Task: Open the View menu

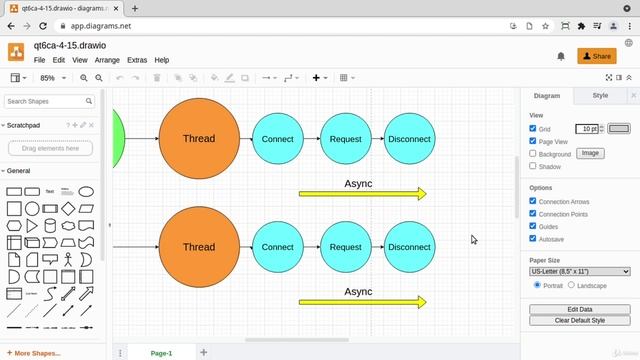Action: click(80, 60)
